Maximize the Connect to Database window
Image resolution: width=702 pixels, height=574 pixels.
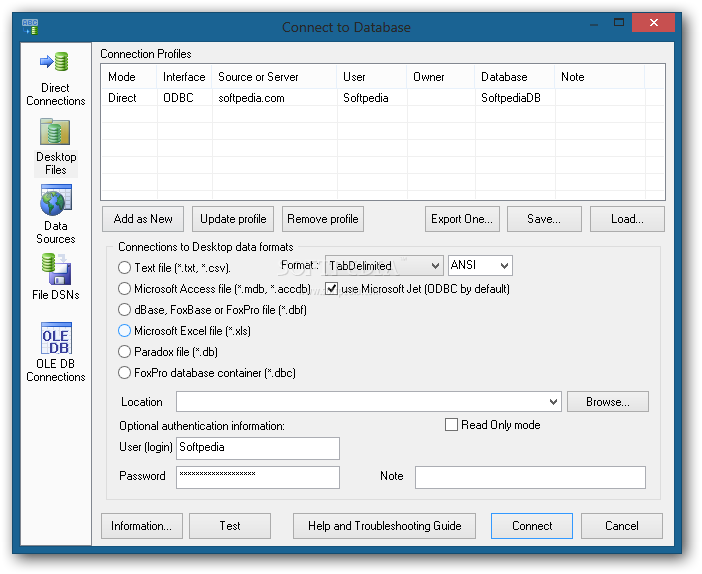619,22
